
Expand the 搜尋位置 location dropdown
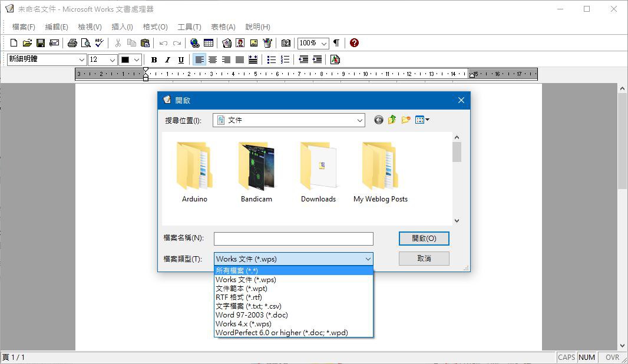(360, 120)
